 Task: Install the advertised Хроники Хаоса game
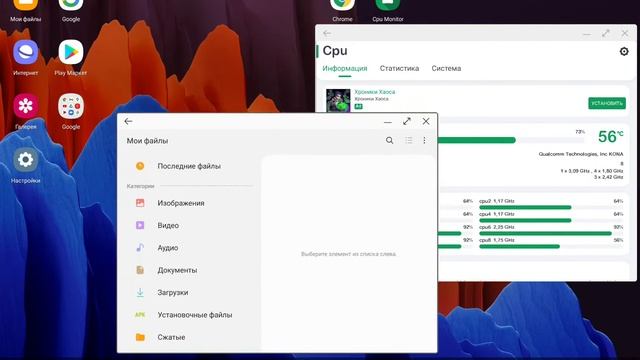pos(607,103)
